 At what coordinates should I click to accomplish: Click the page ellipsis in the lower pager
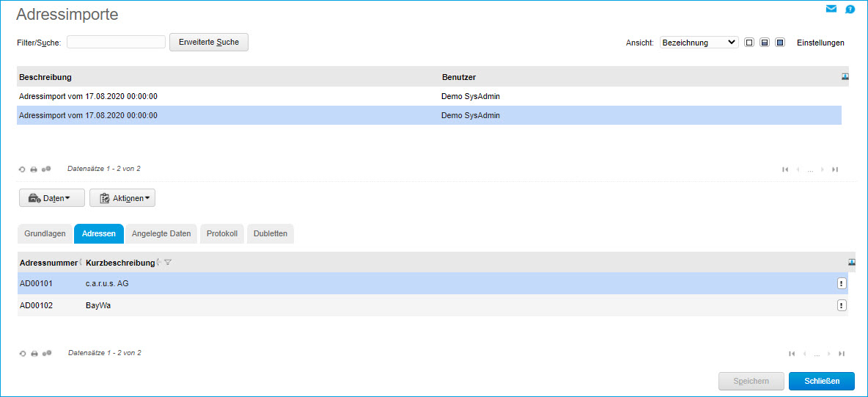pos(817,354)
